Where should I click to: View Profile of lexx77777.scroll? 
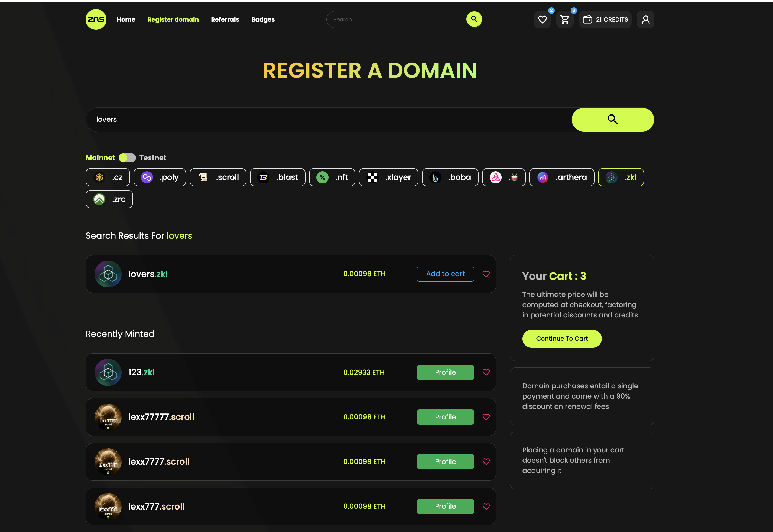(445, 417)
